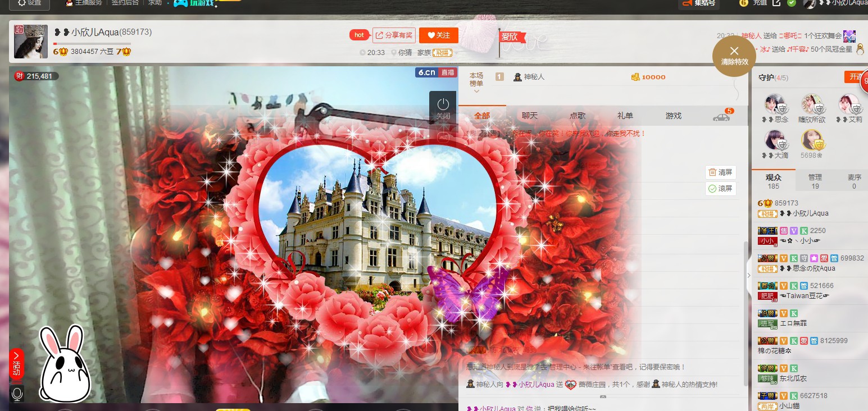Click the white rabbit mascot
868x411 pixels.
[65, 364]
